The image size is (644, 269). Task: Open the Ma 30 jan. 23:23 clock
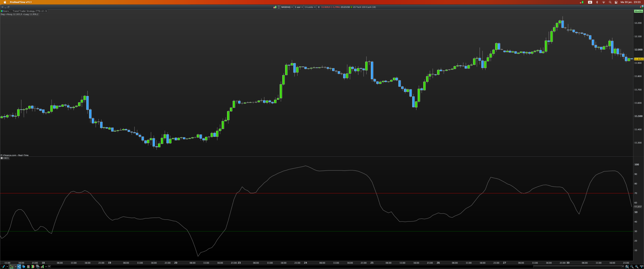[630, 2]
